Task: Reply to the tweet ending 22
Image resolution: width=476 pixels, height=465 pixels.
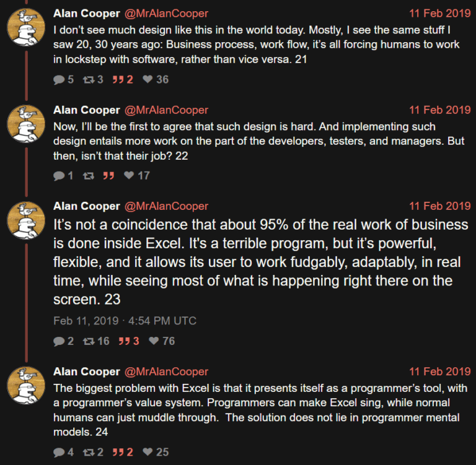Action: [x=59, y=175]
